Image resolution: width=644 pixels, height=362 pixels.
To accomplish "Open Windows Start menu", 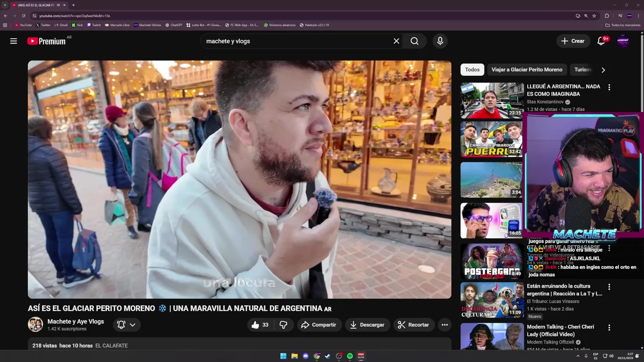I will coord(283,356).
